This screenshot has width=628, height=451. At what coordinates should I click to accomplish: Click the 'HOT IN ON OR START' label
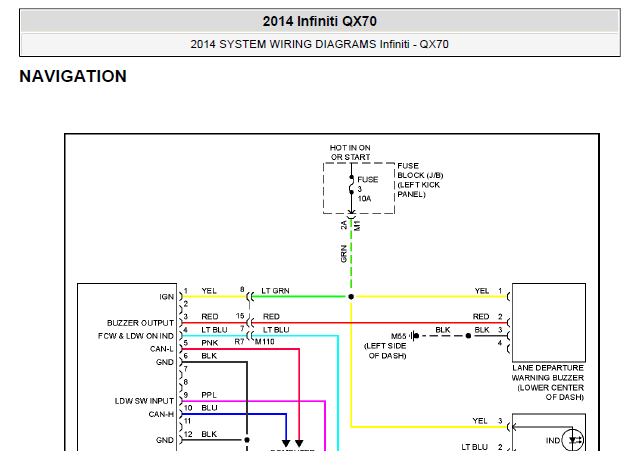350,153
